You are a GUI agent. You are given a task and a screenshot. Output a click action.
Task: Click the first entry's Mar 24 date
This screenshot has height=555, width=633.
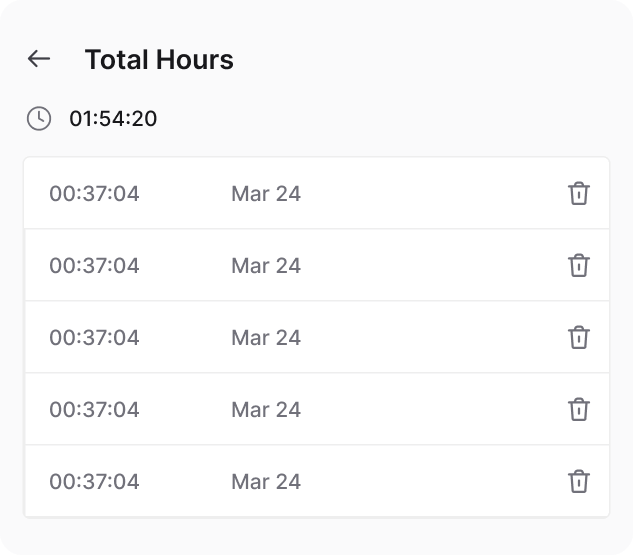265,193
